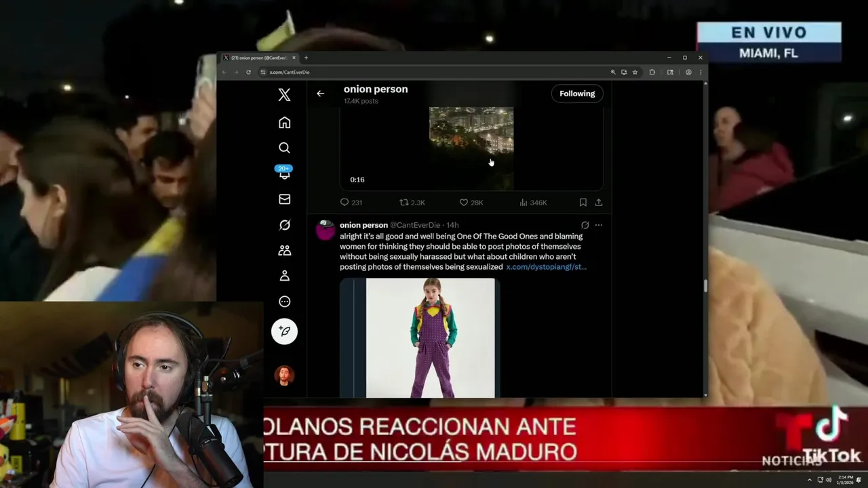Reload the page in browser toolbar
This screenshot has height=488, width=868.
pyautogui.click(x=248, y=72)
